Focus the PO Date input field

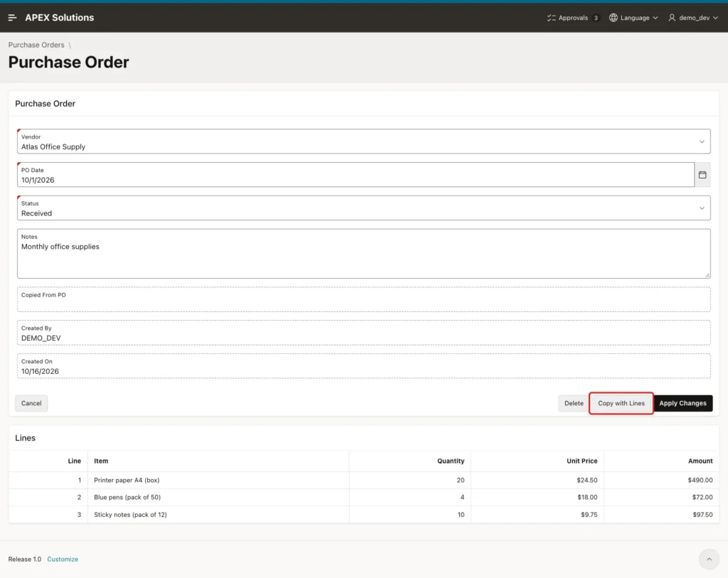(x=355, y=175)
